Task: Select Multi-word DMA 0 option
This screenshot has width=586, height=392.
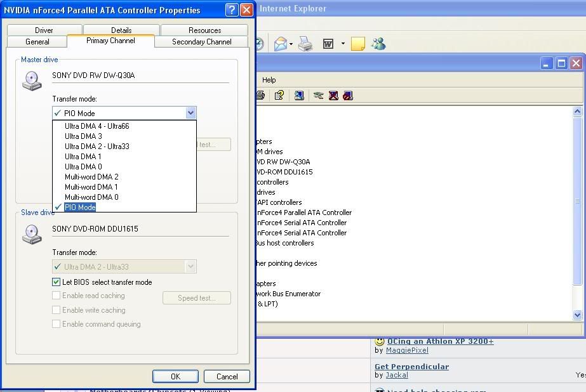Action: click(x=124, y=197)
